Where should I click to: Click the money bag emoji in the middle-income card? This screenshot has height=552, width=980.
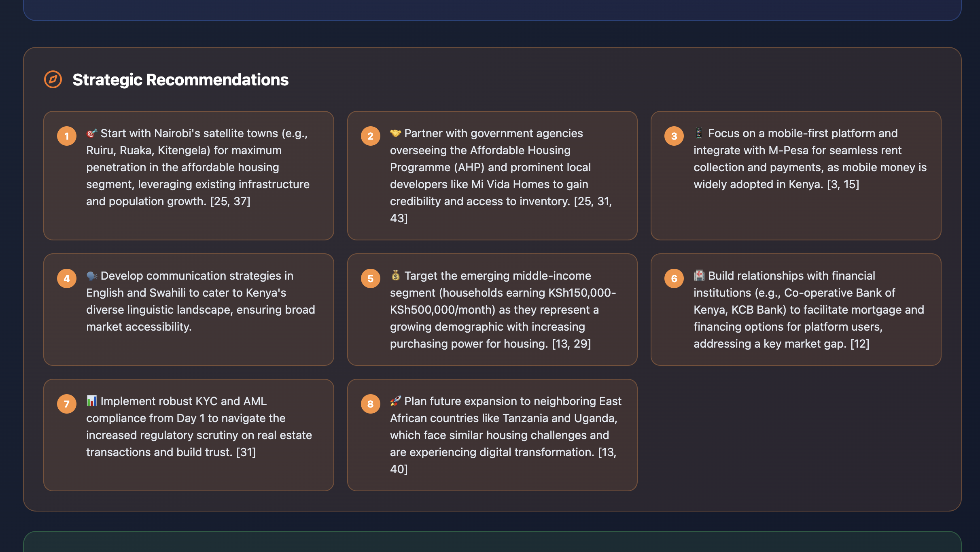click(x=395, y=276)
